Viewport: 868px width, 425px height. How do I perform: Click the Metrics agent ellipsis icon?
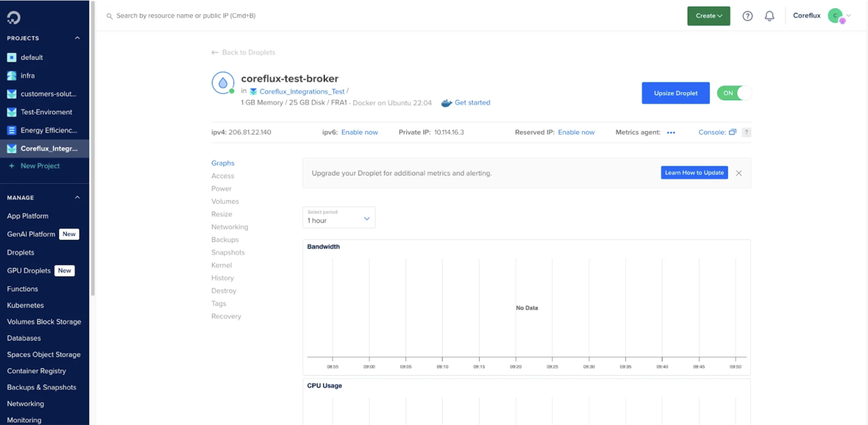671,132
